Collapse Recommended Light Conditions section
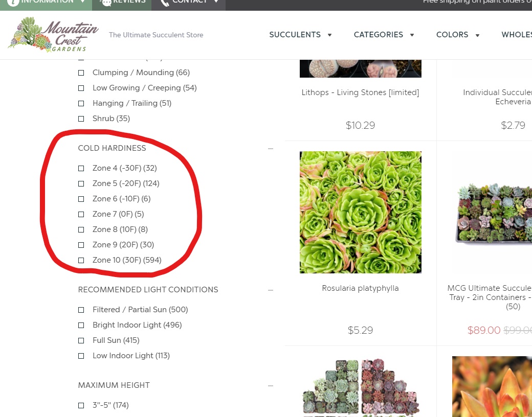The image size is (532, 417). (271, 290)
